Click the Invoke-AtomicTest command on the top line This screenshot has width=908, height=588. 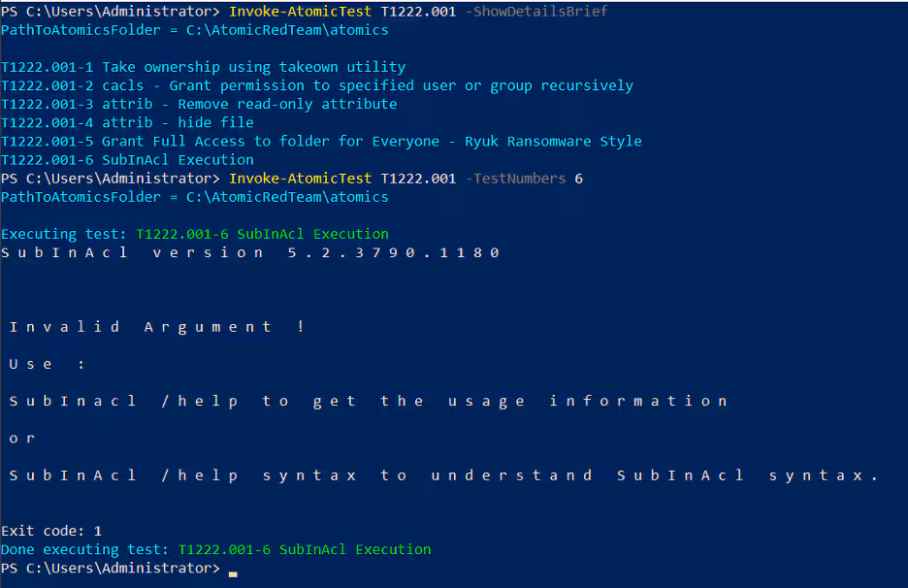(300, 12)
